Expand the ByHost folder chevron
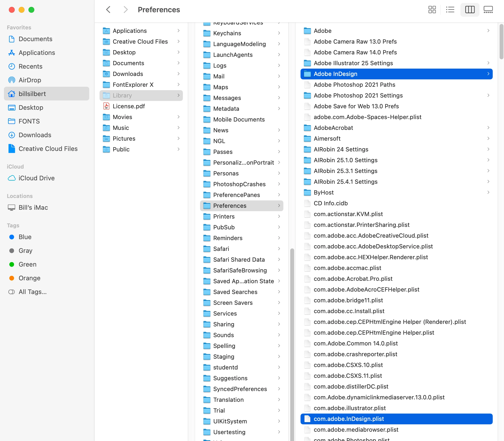The width and height of the screenshot is (504, 441). click(488, 192)
